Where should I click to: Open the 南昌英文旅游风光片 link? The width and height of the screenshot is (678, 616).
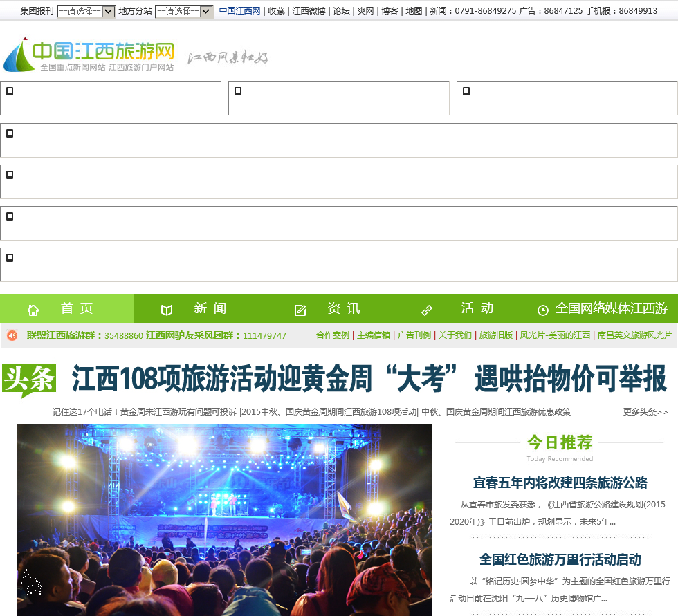(x=635, y=335)
